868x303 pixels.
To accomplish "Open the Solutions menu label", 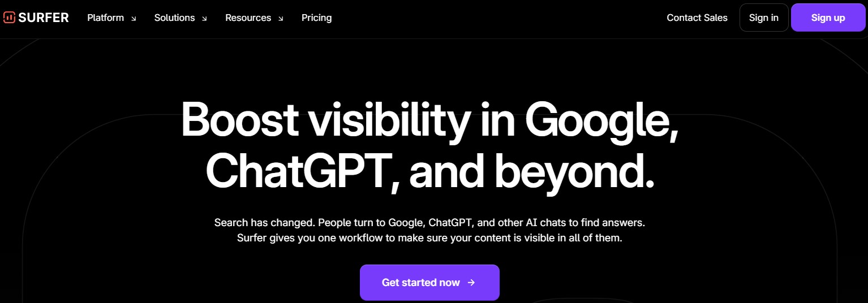I will click(174, 18).
